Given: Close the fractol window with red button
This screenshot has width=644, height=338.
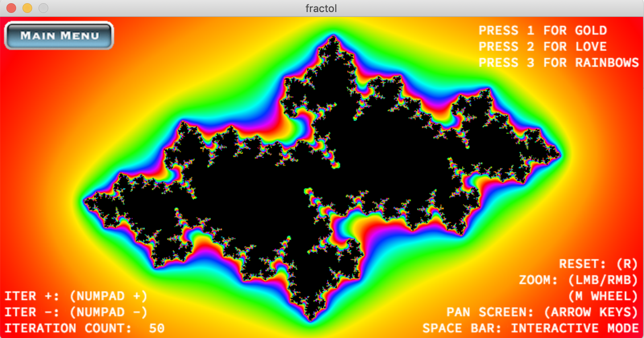Looking at the screenshot, I should (11, 8).
